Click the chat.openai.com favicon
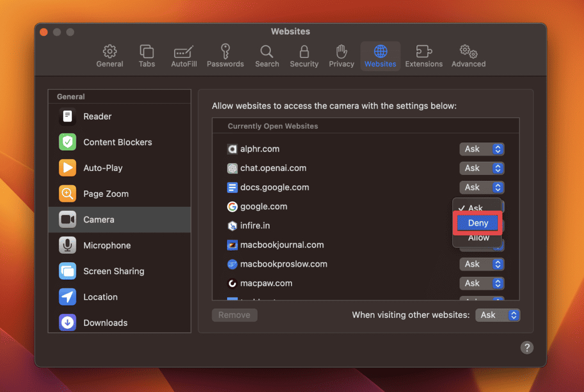Image resolution: width=584 pixels, height=392 pixels. coord(232,168)
